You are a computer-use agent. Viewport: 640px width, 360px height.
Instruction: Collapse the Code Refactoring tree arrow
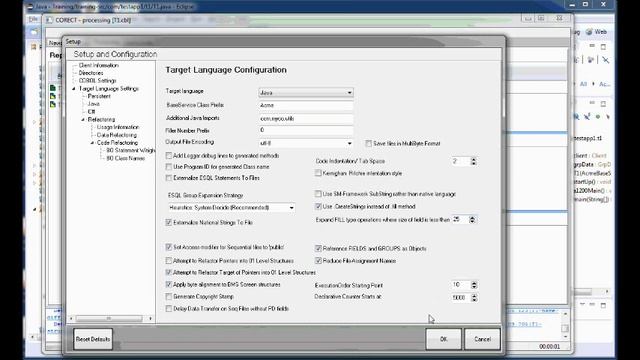92,143
